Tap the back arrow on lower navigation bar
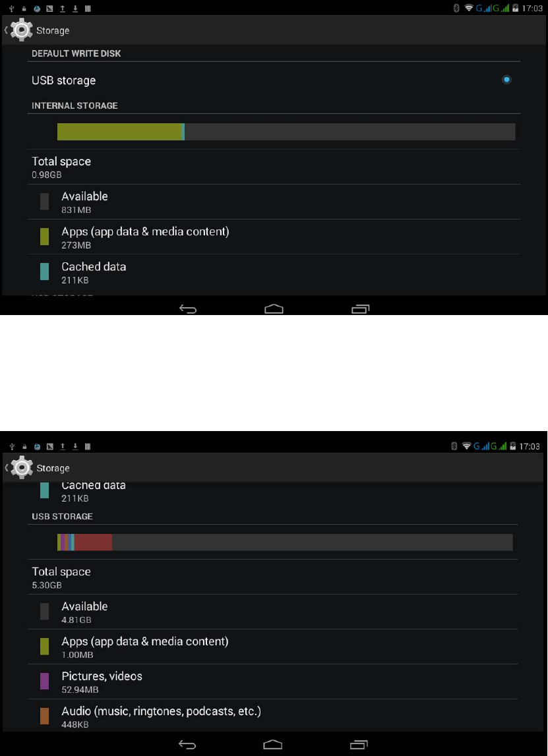The width and height of the screenshot is (548, 756). click(188, 744)
